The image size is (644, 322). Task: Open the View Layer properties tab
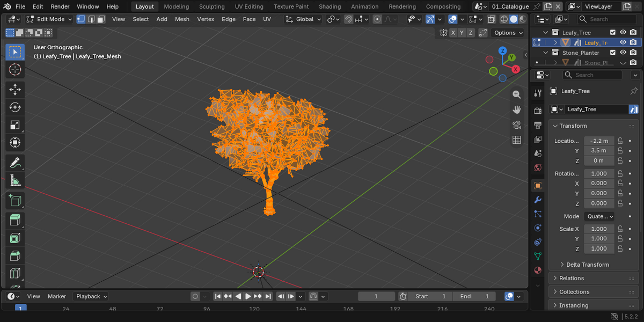538,139
